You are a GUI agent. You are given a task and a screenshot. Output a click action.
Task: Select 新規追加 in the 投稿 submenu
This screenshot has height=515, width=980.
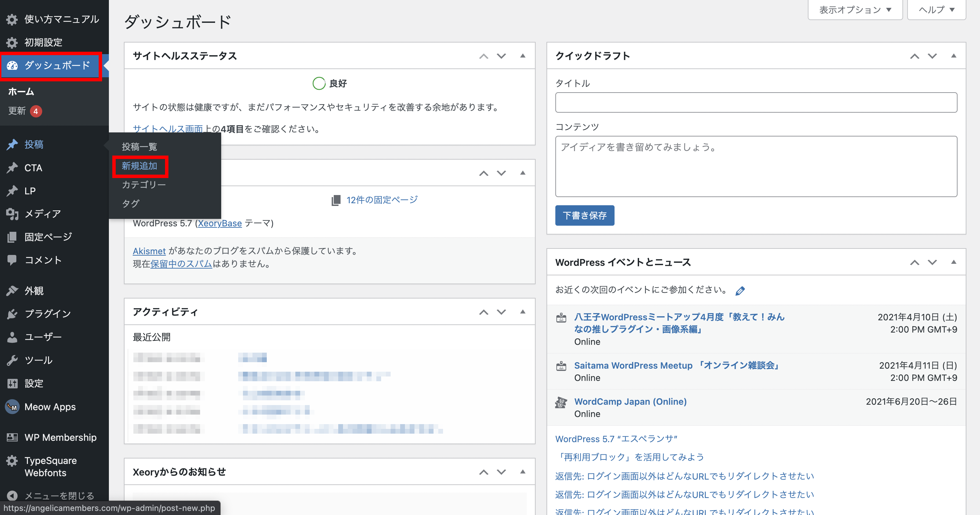coord(139,166)
